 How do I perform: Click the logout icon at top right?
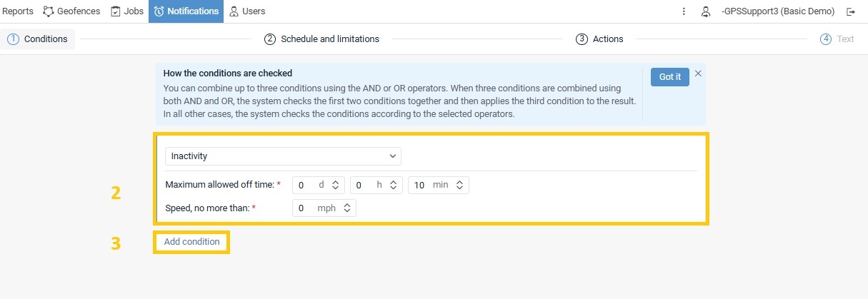(x=851, y=11)
